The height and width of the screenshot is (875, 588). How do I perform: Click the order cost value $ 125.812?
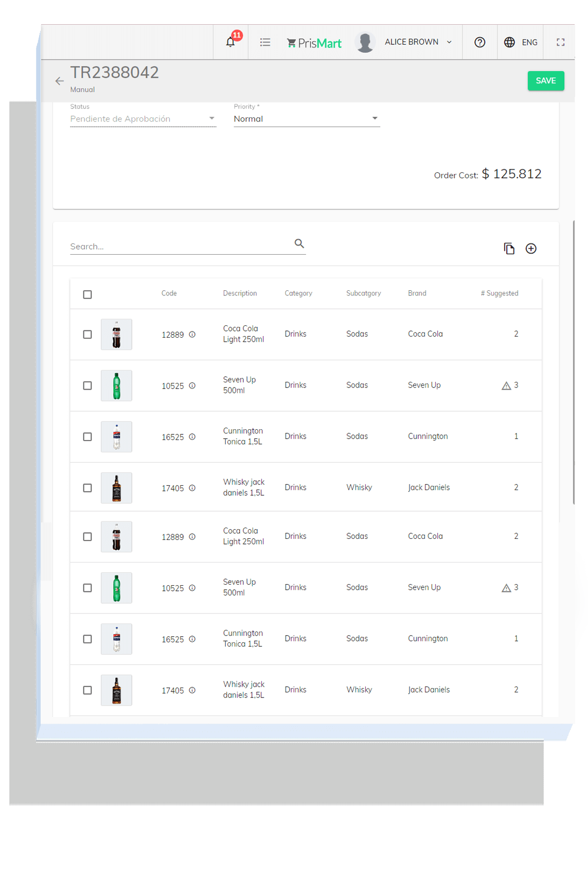tap(511, 174)
